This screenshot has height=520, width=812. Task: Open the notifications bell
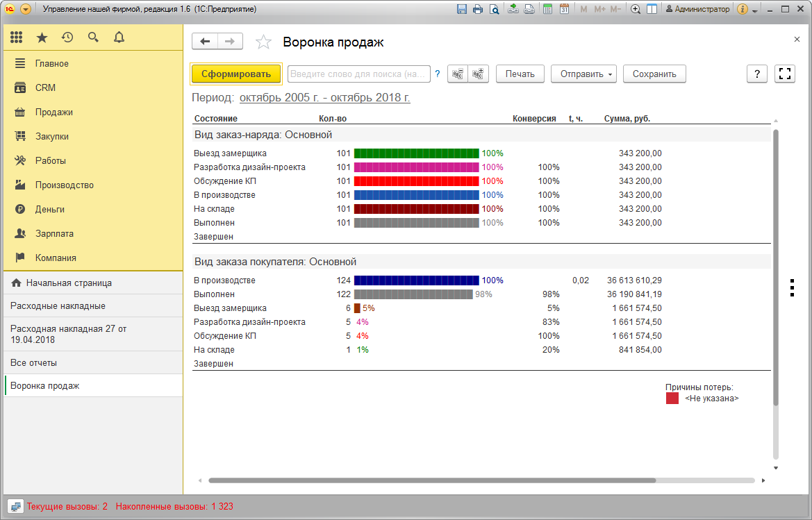click(119, 37)
